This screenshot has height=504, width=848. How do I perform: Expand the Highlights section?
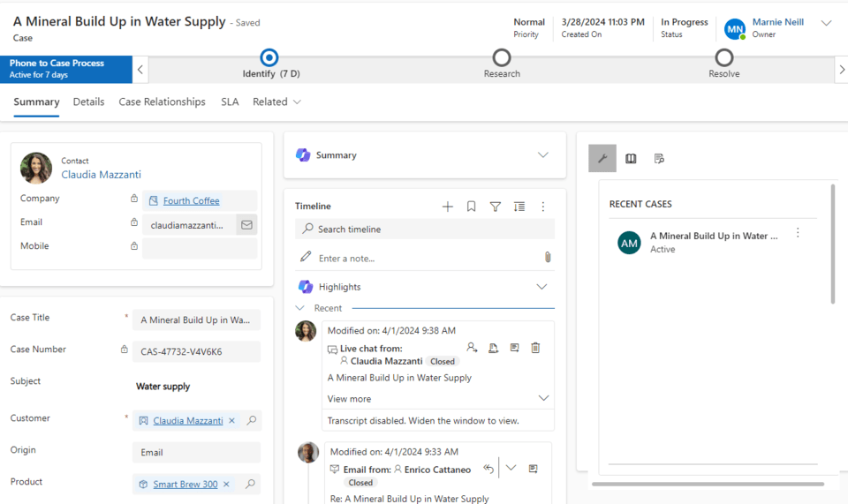pyautogui.click(x=541, y=287)
